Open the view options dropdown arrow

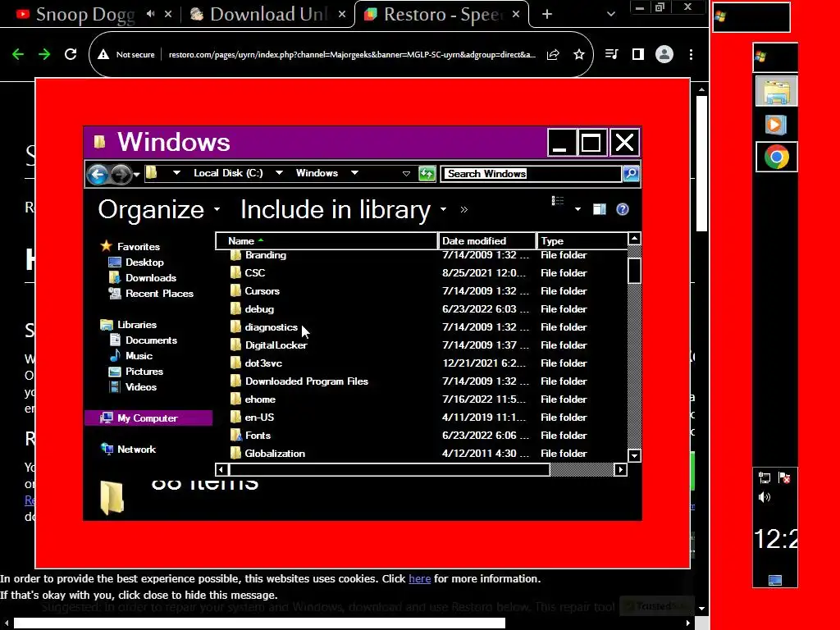[577, 209]
